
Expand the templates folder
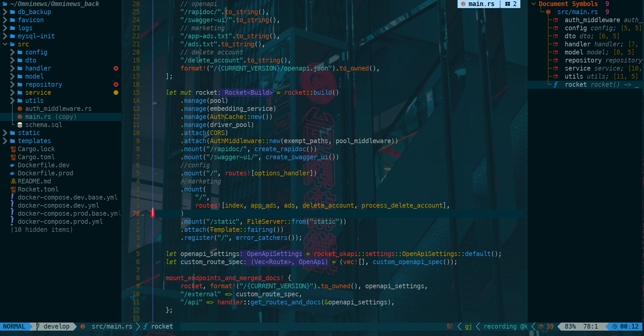(x=5, y=141)
